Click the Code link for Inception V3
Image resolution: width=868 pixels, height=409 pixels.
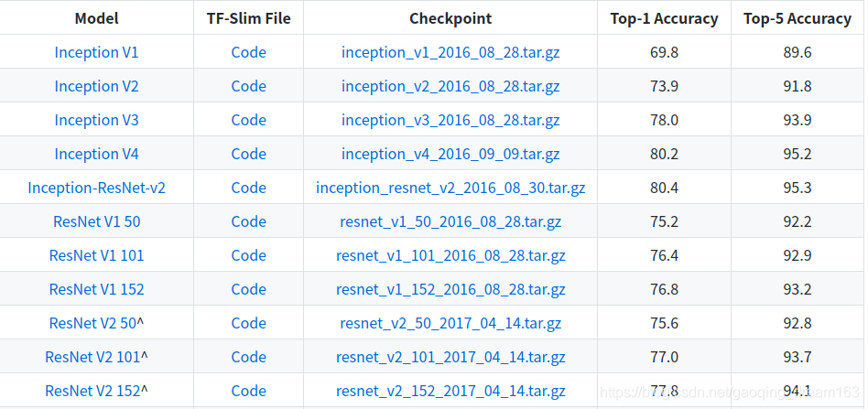(248, 120)
